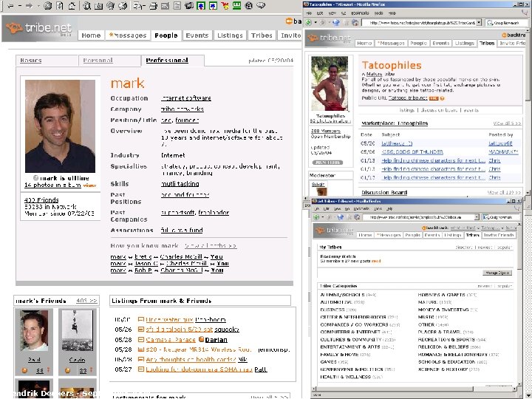Open the Messages tab on mark's profile page

click(x=128, y=35)
